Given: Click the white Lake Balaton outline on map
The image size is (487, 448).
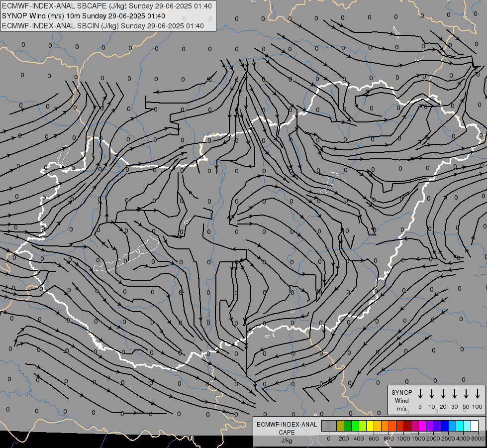Looking at the screenshot, I should [x=126, y=254].
